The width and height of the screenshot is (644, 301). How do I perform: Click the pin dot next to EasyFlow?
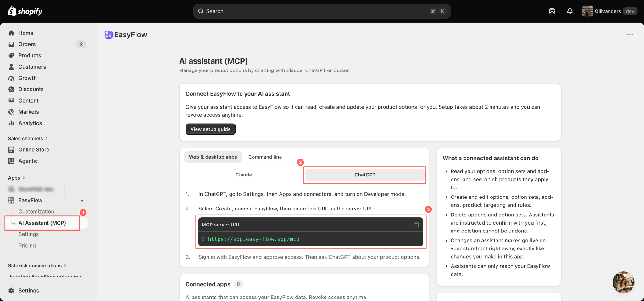coord(82,201)
